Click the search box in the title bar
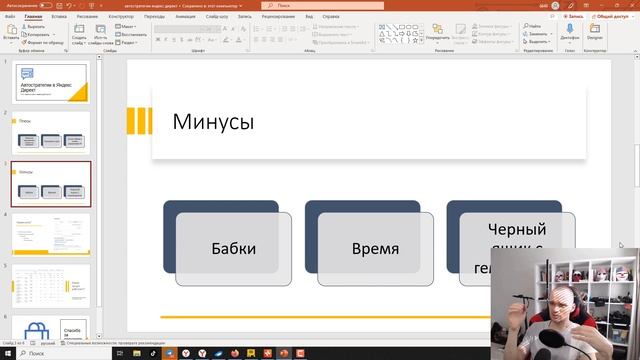Image resolution: width=640 pixels, height=360 pixels. coord(322,6)
